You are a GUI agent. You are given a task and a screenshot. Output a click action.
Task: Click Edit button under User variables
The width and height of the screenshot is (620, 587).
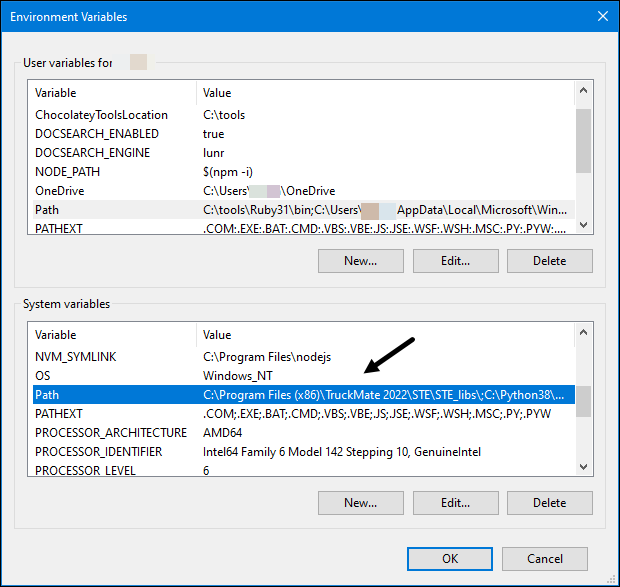coord(455,261)
